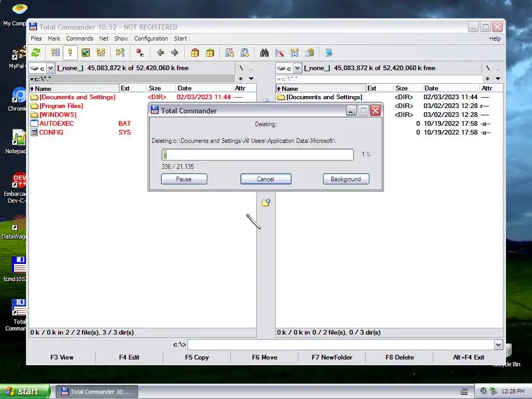Open left panel directory history arrow
Viewport: 532px width, 399px height.
[251, 79]
